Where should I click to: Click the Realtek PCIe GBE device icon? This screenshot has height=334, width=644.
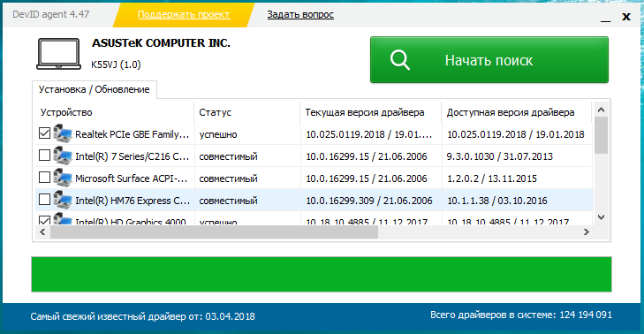click(63, 133)
